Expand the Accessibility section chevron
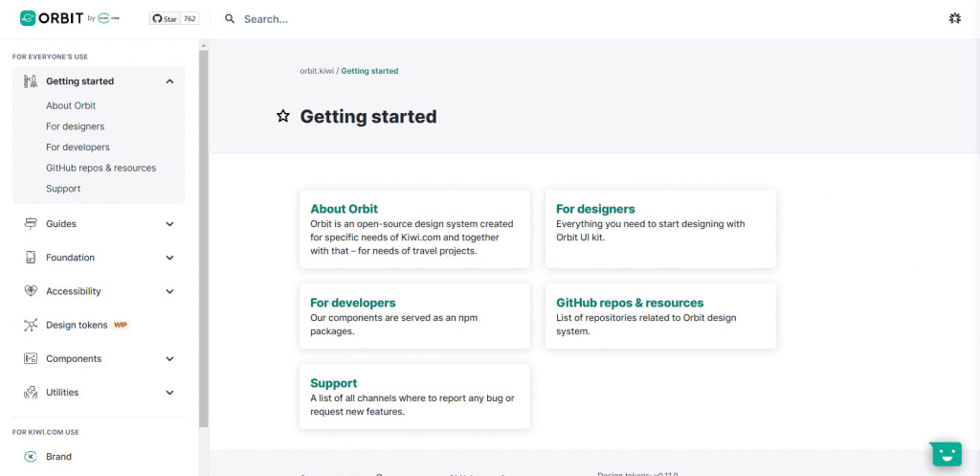Screen dimensions: 980x476 point(169,291)
